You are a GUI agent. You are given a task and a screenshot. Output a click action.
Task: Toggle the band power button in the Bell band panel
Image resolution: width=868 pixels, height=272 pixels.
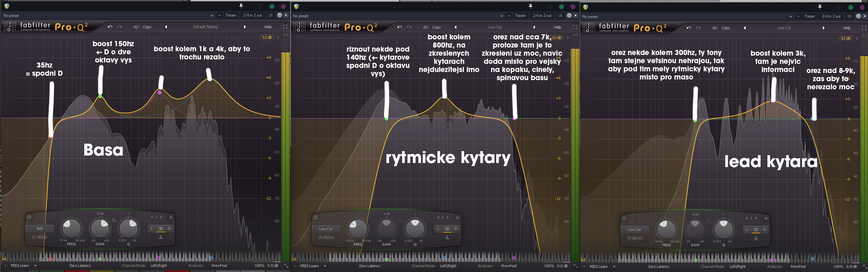coord(29,217)
